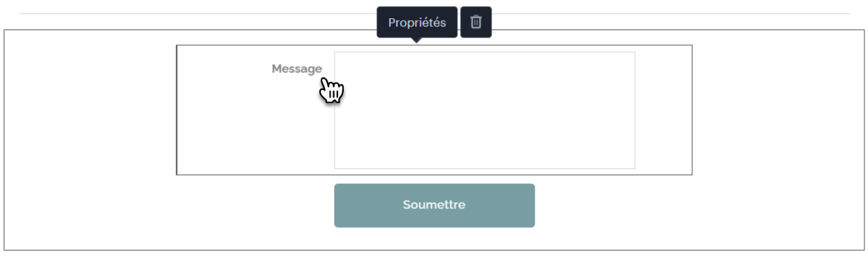
Task: Click the bottom-right corner of Message text area
Action: (632, 166)
